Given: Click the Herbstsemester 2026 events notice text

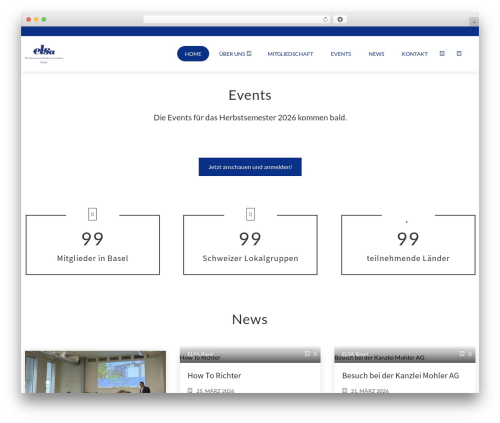Looking at the screenshot, I should pyautogui.click(x=250, y=118).
